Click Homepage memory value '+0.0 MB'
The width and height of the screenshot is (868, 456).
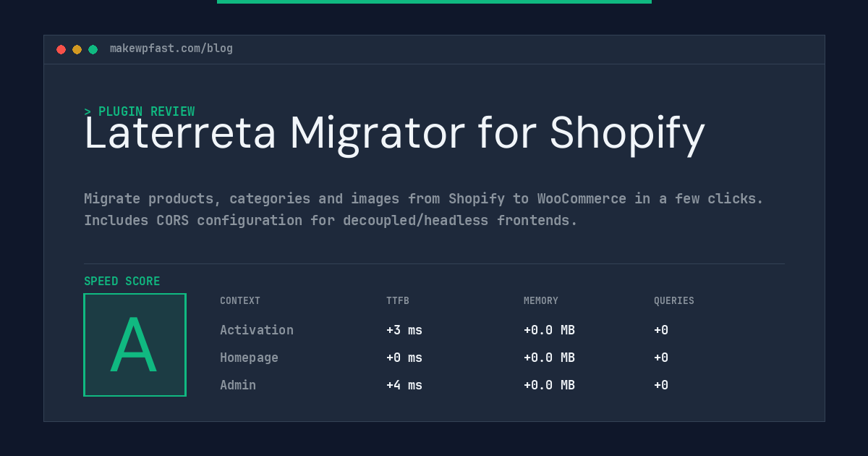tap(549, 358)
